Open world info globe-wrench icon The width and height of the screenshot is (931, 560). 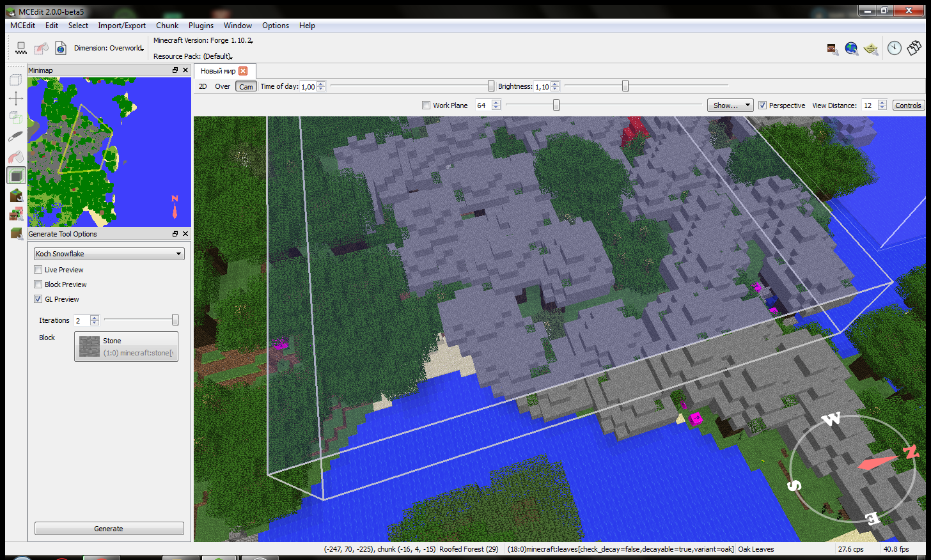[x=851, y=49]
